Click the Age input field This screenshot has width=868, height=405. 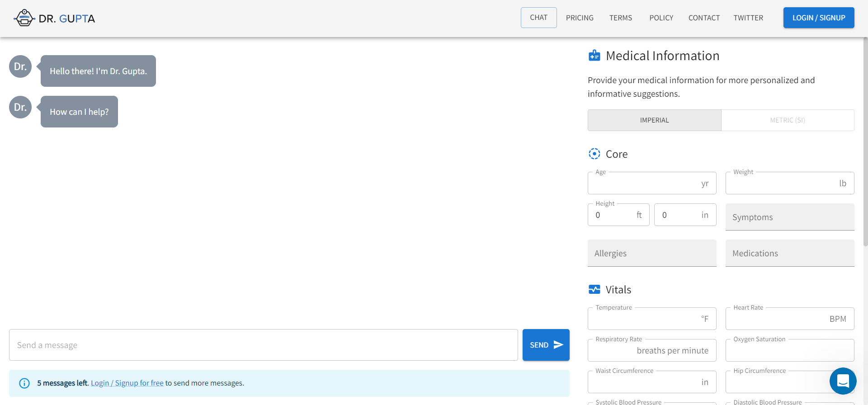click(652, 183)
